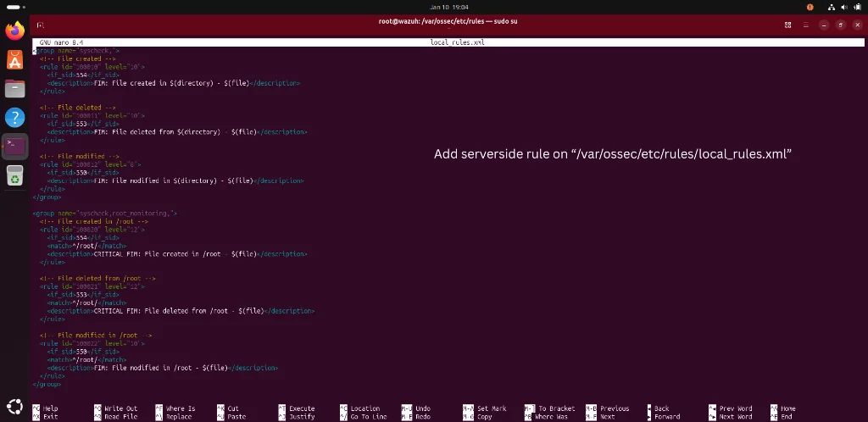Click the group line named syscheck,root_monitoring,
The width and height of the screenshot is (868, 422).
tap(104, 213)
